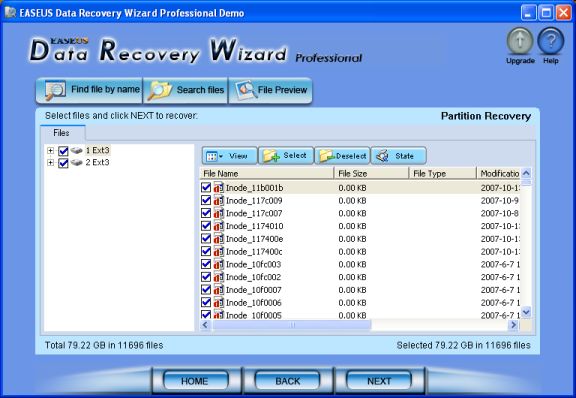The width and height of the screenshot is (576, 398).
Task: Sort by the File Size column header
Action: click(371, 173)
